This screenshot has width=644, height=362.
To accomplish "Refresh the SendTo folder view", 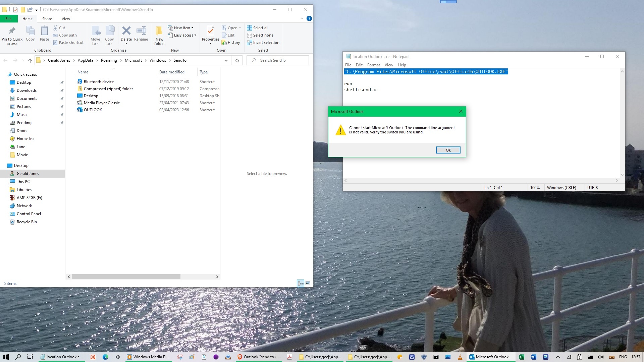I will click(237, 60).
